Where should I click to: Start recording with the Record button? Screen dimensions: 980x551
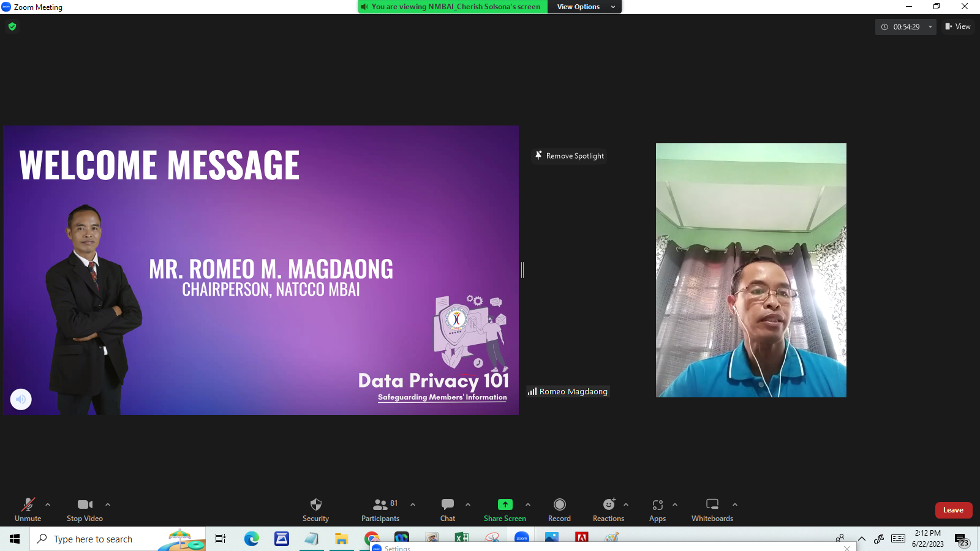pyautogui.click(x=559, y=510)
